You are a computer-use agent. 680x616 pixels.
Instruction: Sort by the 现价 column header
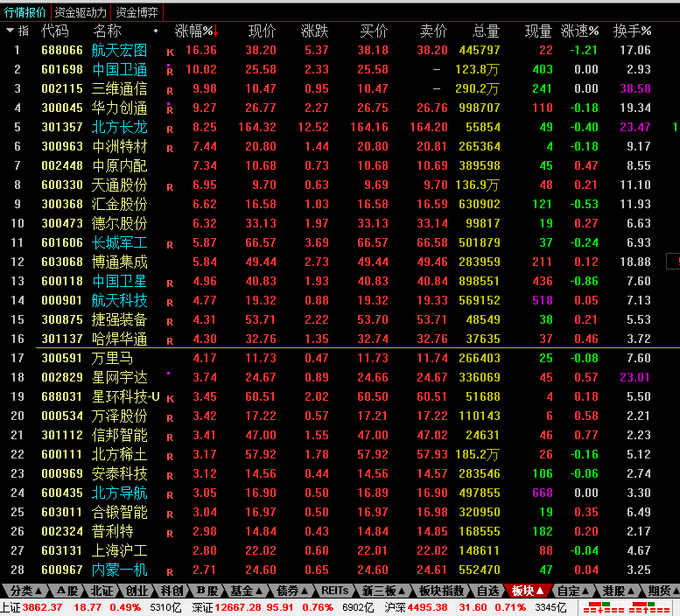[262, 31]
